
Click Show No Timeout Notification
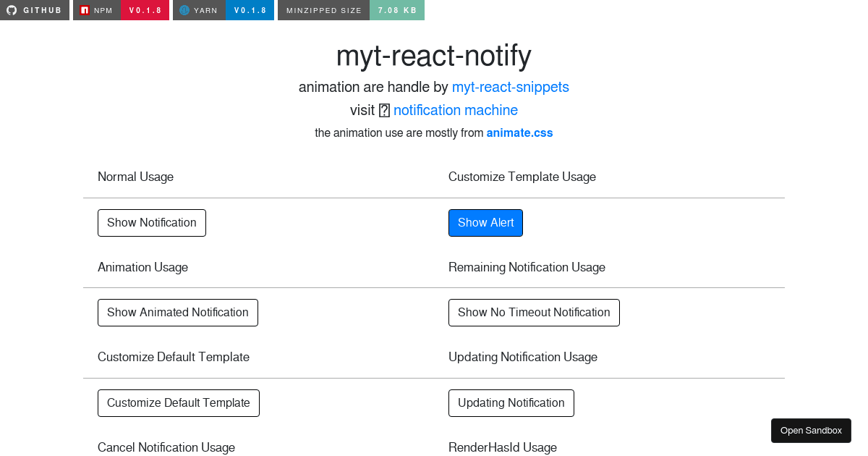pos(534,312)
